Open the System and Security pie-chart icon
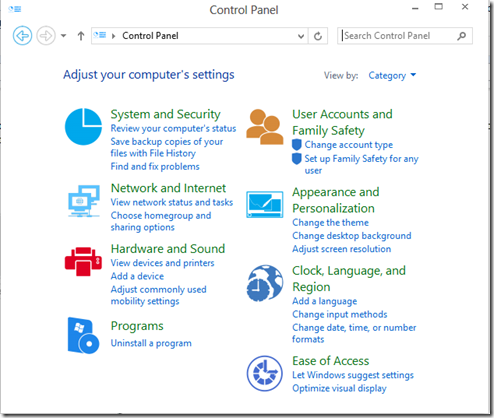494x418 pixels. [83, 127]
